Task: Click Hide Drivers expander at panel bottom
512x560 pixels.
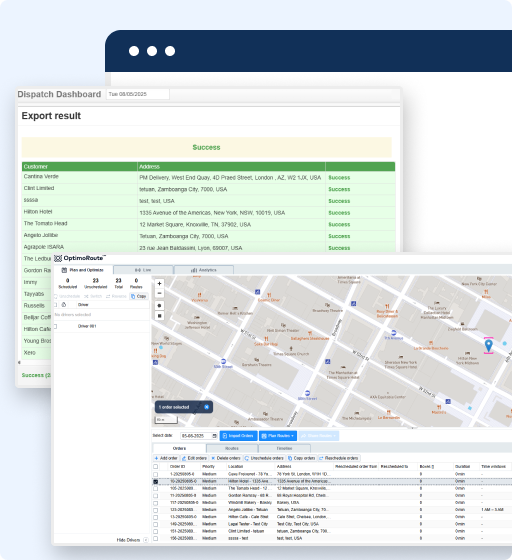Action: tap(146, 540)
